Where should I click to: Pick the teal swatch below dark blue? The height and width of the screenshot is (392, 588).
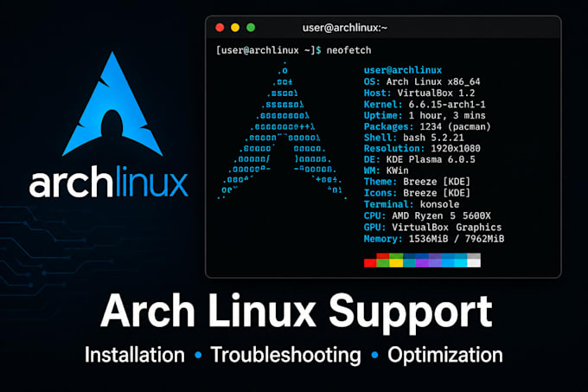(x=409, y=263)
